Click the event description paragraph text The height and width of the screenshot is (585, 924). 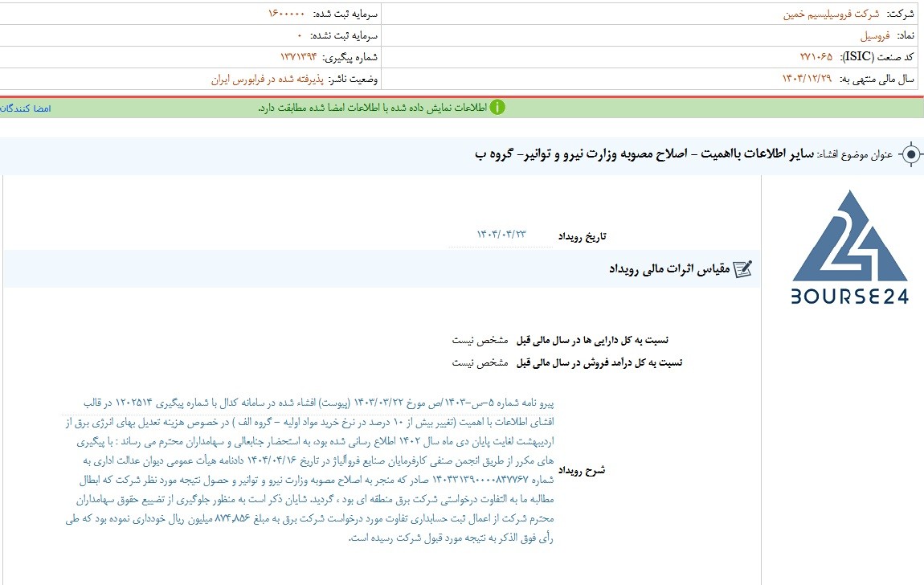(x=309, y=470)
